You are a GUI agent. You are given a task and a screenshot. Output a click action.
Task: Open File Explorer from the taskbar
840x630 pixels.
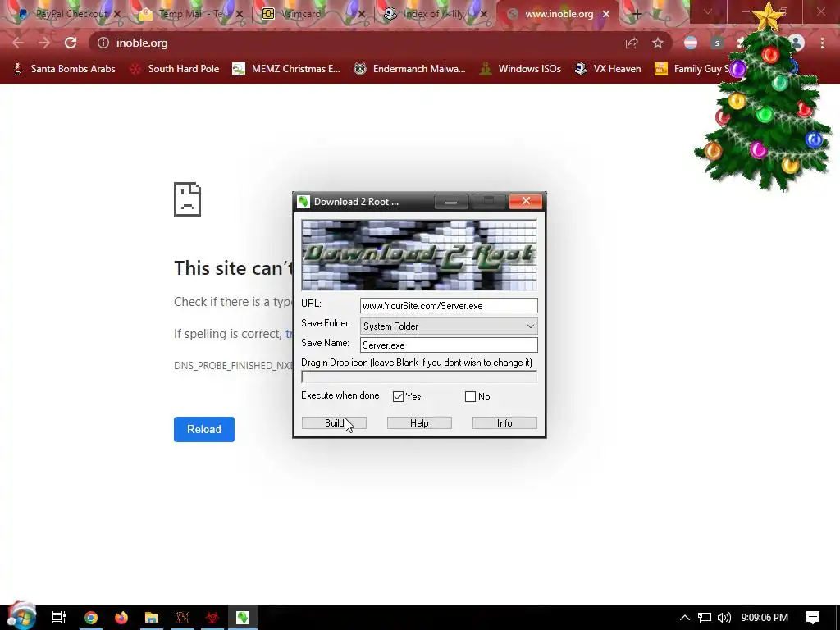[x=152, y=618]
